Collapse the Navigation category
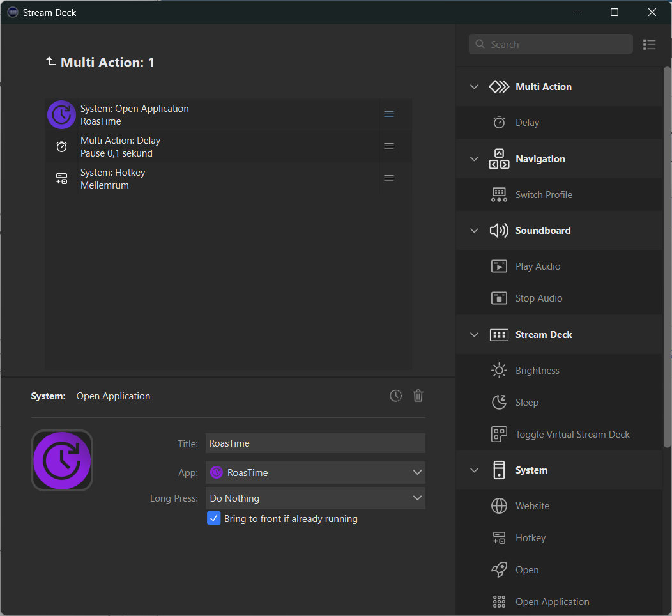 (474, 159)
